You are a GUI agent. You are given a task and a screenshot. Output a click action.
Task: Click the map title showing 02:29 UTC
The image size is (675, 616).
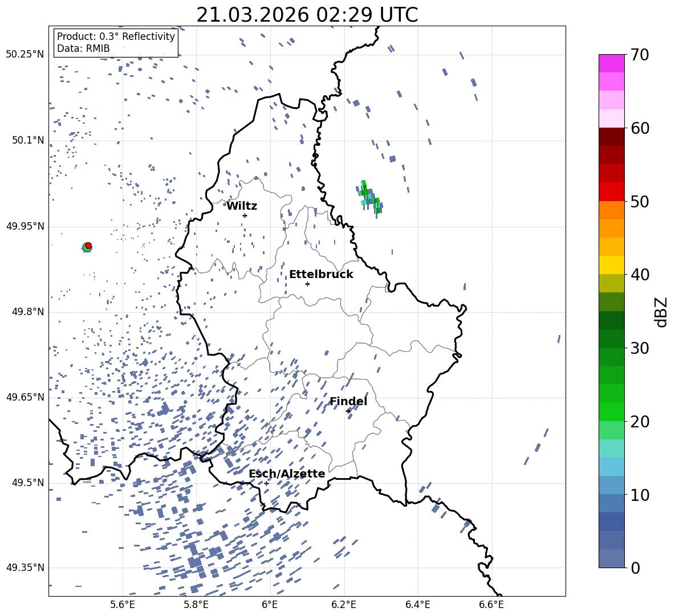[x=307, y=15]
